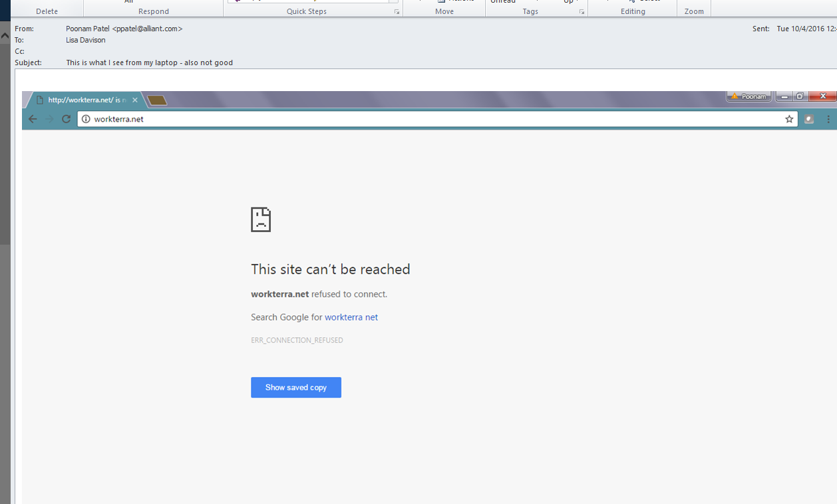Click sender Poonam Patel <ppatel@alliant.com>
The width and height of the screenshot is (837, 504).
[x=124, y=29]
